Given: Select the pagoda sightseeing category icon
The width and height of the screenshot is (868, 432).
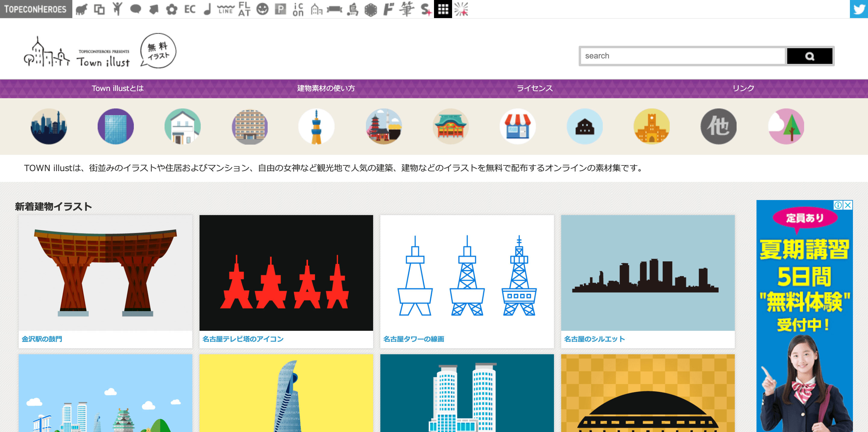Looking at the screenshot, I should pos(383,127).
